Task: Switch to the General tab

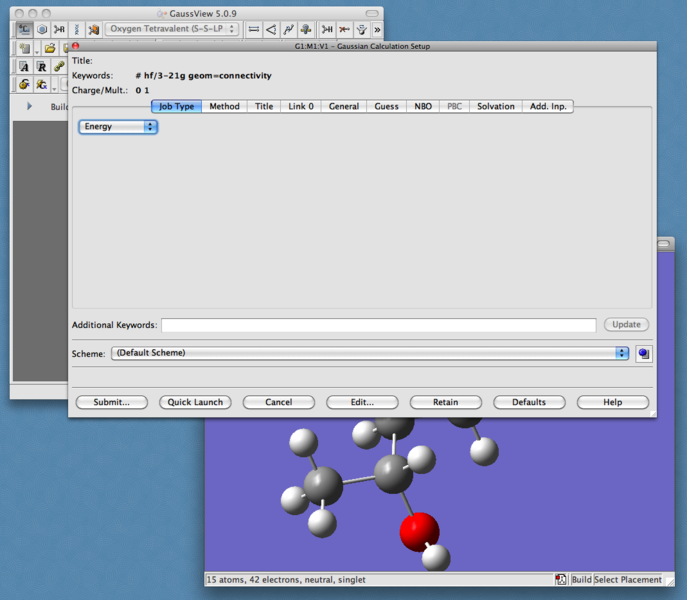Action: (x=344, y=107)
